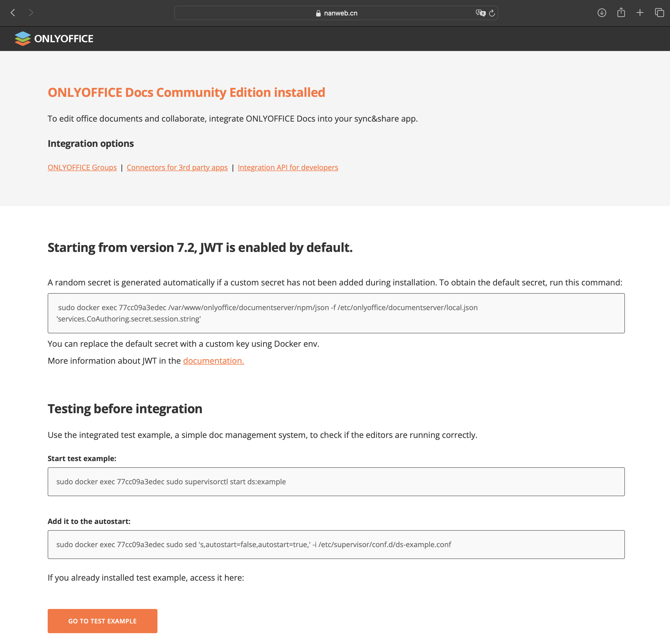Add a new tab with the plus icon
Viewport: 670px width, 644px height.
[640, 13]
